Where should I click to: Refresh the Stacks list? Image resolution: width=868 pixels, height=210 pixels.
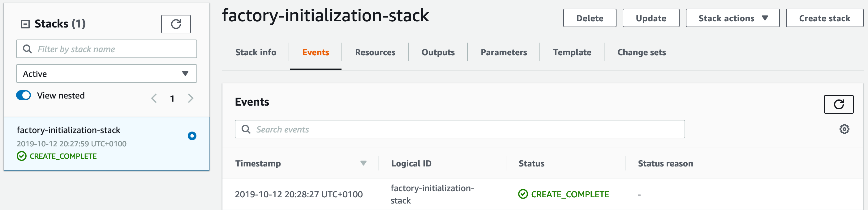(x=176, y=24)
